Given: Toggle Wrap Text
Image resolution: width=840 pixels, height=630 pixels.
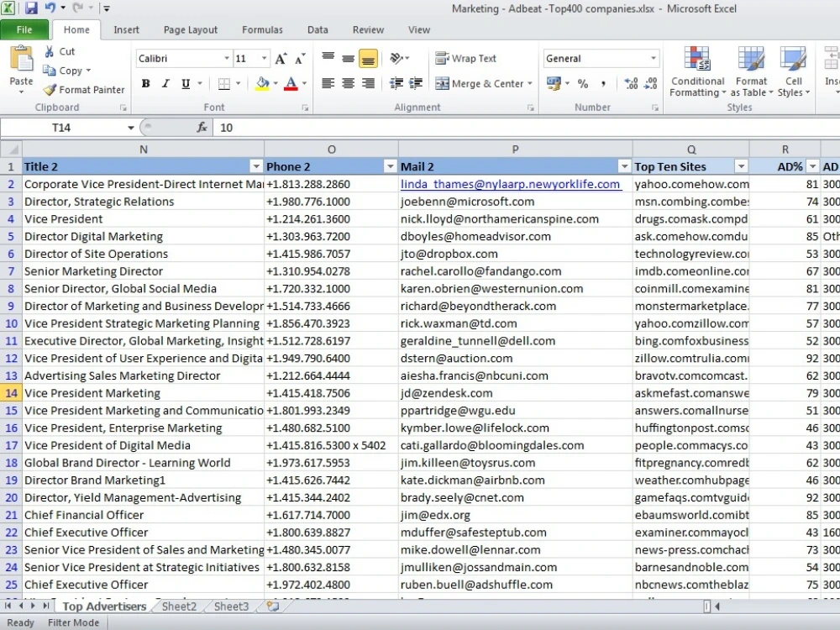Looking at the screenshot, I should point(466,59).
